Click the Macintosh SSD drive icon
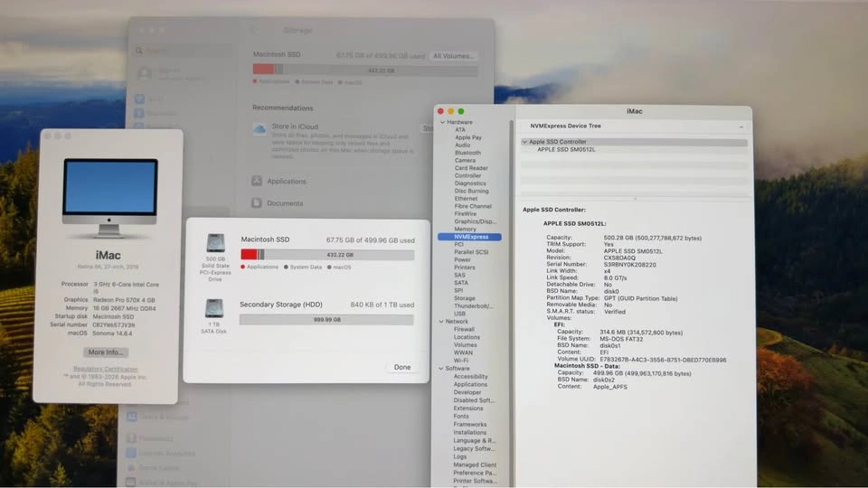The width and height of the screenshot is (868, 488). pos(215,243)
